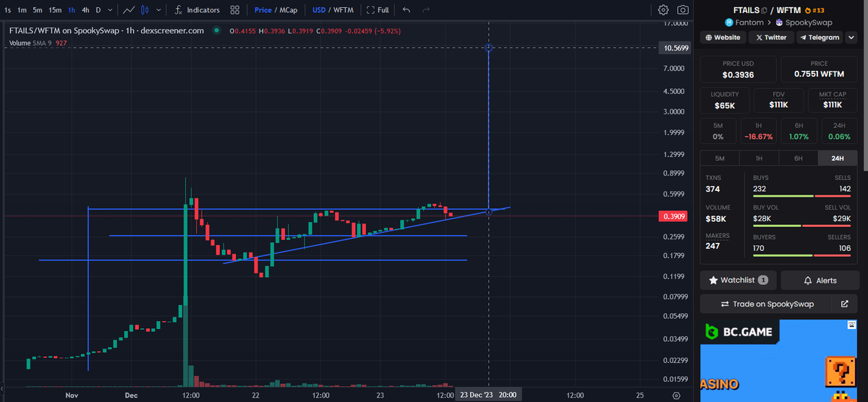Click the buy vol versus sell vol bar
The width and height of the screenshot is (868, 402).
point(801,225)
